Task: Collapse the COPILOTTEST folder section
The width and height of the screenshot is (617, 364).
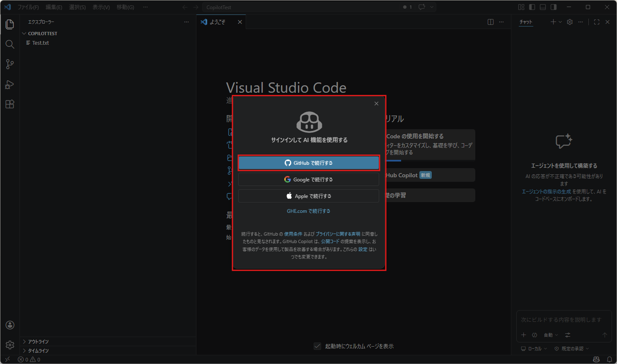Action: [x=42, y=34]
